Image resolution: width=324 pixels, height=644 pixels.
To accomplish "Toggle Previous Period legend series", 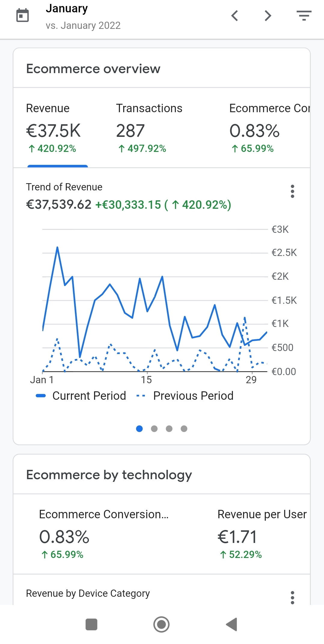I will (x=185, y=396).
